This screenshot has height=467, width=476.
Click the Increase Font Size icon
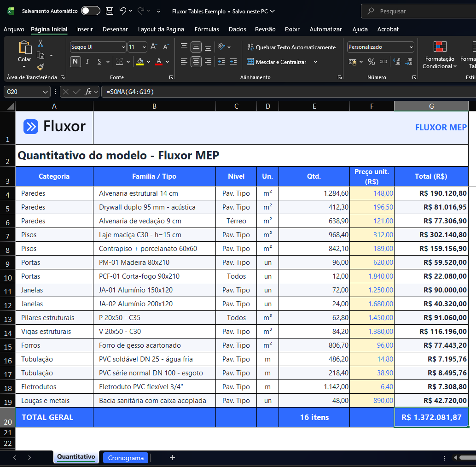pyautogui.click(x=154, y=47)
